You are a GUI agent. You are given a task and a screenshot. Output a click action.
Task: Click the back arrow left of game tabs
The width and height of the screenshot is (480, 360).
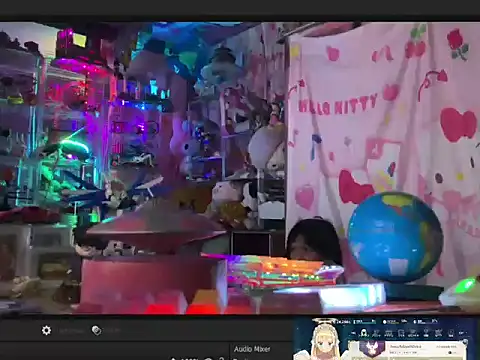click(x=353, y=333)
